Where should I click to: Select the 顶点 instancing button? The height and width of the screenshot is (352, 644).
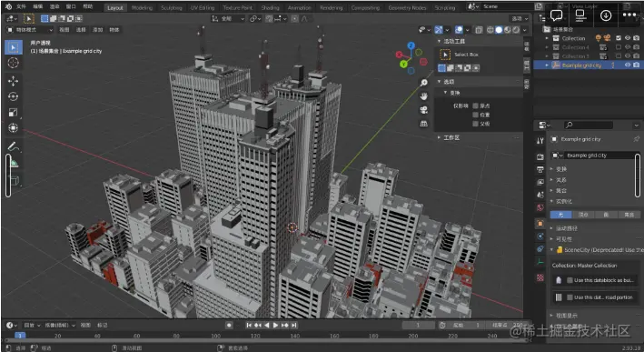(x=583, y=215)
